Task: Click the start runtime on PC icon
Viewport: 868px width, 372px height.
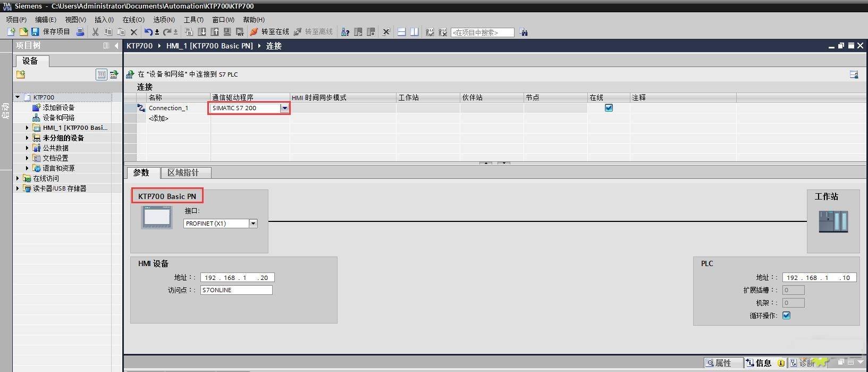Action: coord(240,32)
